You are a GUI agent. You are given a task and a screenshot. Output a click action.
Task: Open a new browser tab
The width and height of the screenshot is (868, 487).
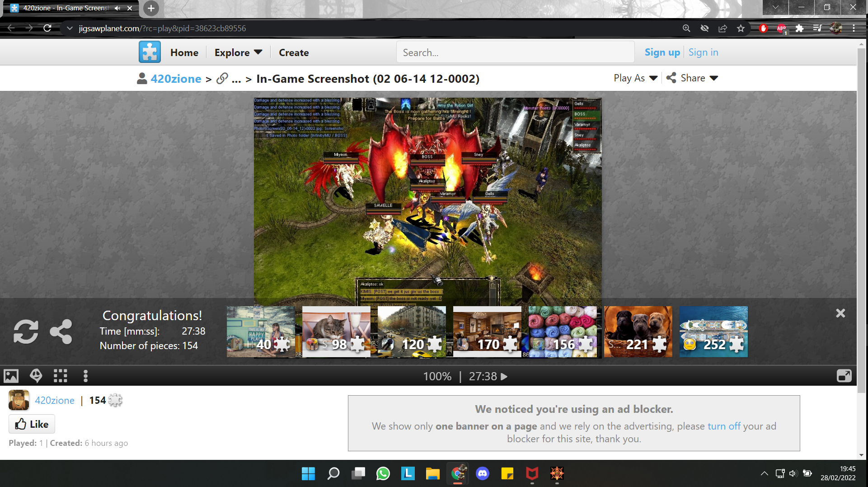point(151,8)
